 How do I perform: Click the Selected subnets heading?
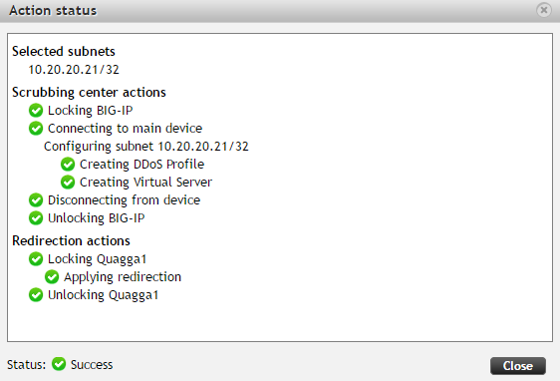point(64,51)
